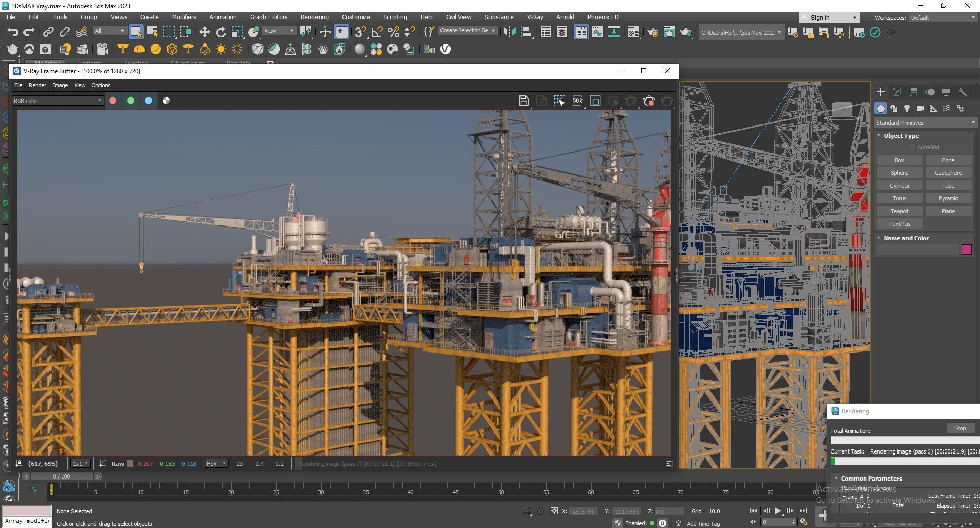Open the Curve Editor icon
980x528 pixels.
(x=597, y=32)
